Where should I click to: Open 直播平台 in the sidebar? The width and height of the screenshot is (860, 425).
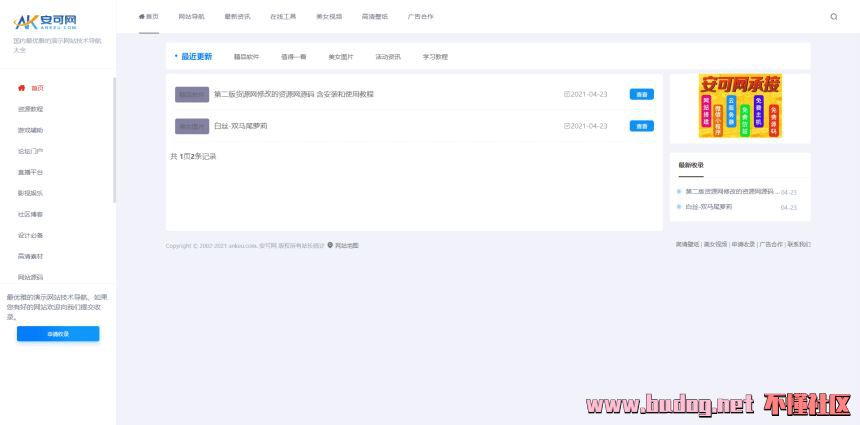(30, 172)
